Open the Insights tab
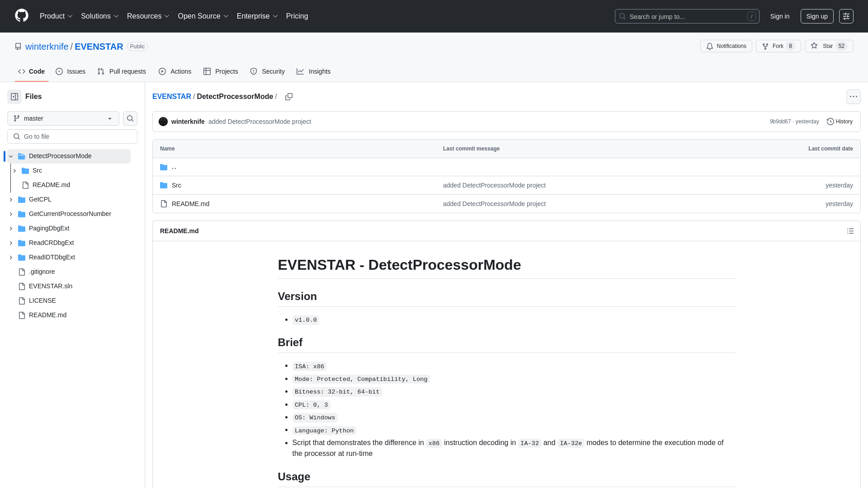This screenshot has height=488, width=868. 314,71
